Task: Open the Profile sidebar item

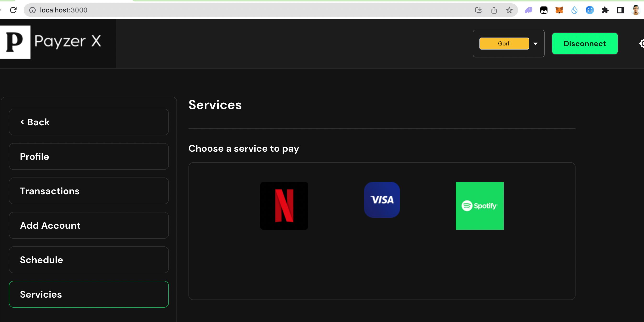Action: pos(89,156)
